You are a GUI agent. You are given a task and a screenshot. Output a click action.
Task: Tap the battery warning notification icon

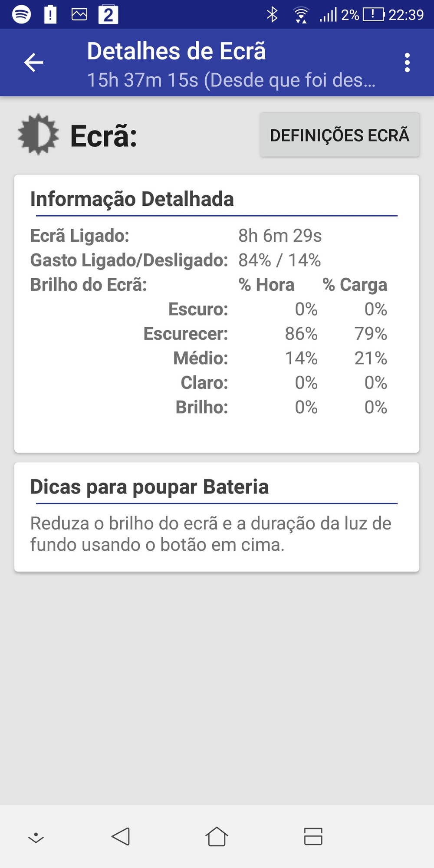point(50,15)
